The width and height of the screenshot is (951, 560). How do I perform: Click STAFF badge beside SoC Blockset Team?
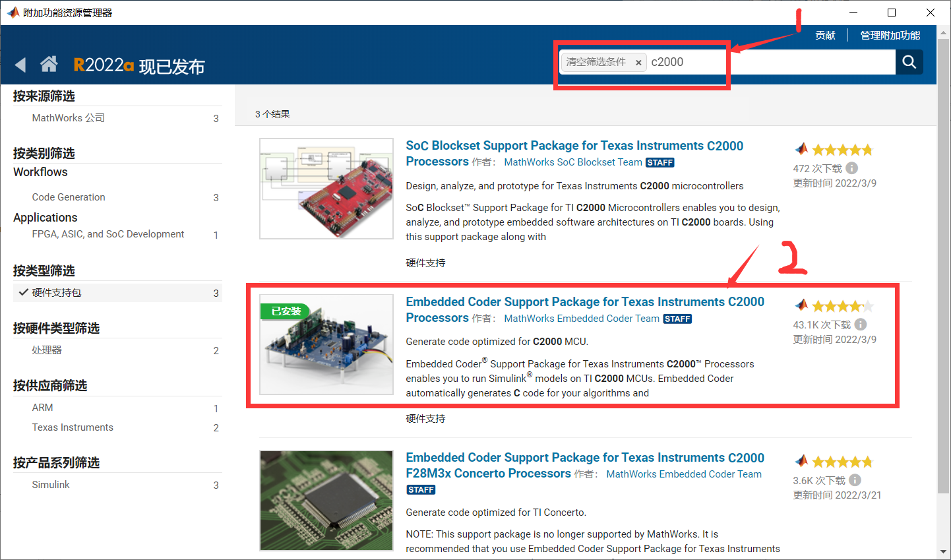(660, 163)
